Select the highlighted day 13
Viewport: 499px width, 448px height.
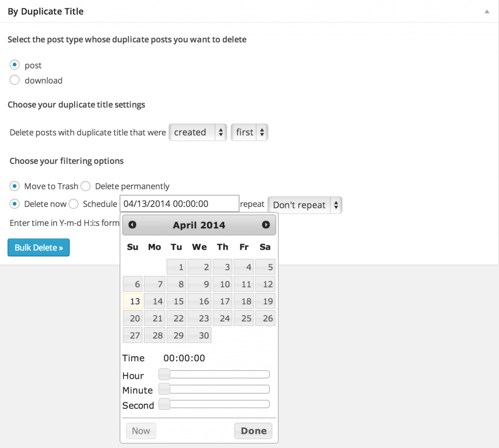132,301
